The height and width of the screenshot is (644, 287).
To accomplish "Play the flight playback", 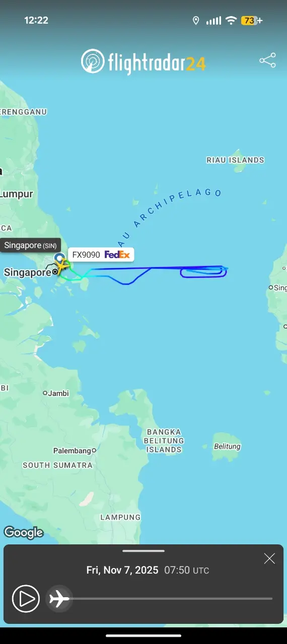I will (x=26, y=599).
